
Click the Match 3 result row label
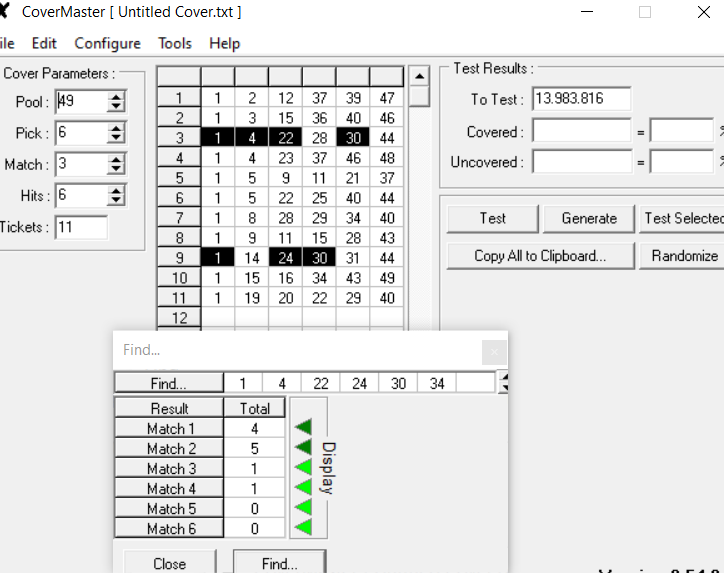169,468
